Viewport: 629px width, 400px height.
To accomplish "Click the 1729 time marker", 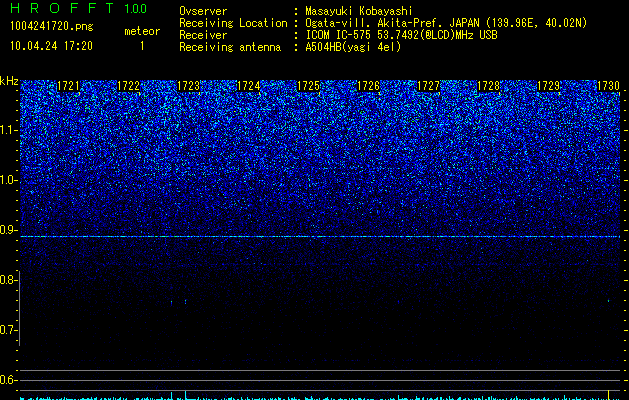I will (548, 86).
